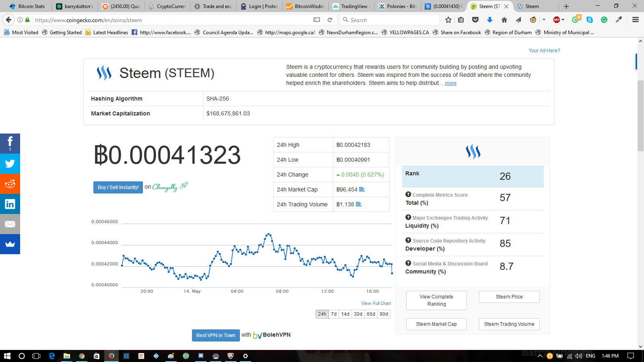644x362 pixels.
Task: Toggle Reader View icon in address bar
Action: pos(317,20)
